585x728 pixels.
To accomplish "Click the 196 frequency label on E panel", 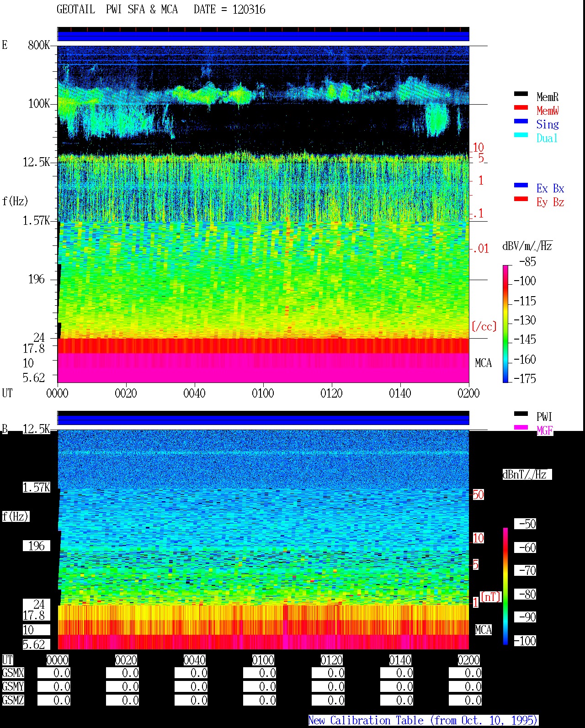I will [x=37, y=279].
